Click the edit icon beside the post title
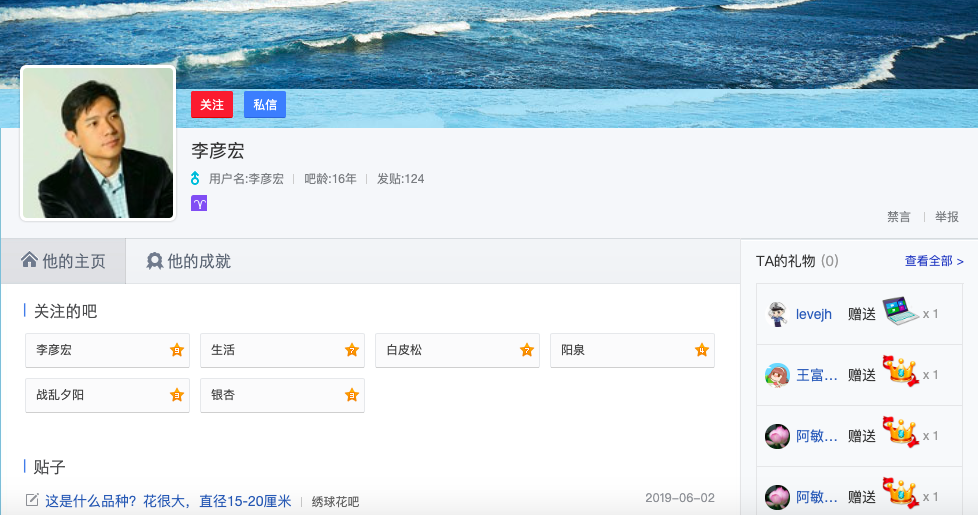Screen dimensions: 978x515 click(32, 500)
